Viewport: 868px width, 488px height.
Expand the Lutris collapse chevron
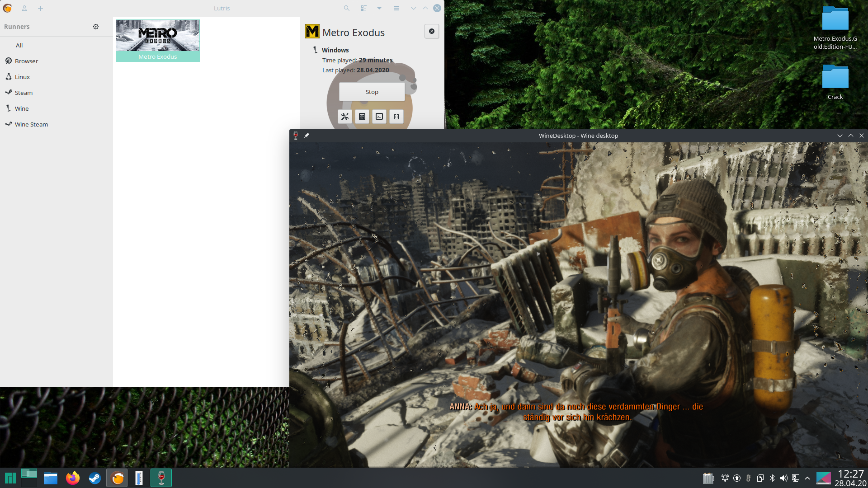(x=414, y=8)
